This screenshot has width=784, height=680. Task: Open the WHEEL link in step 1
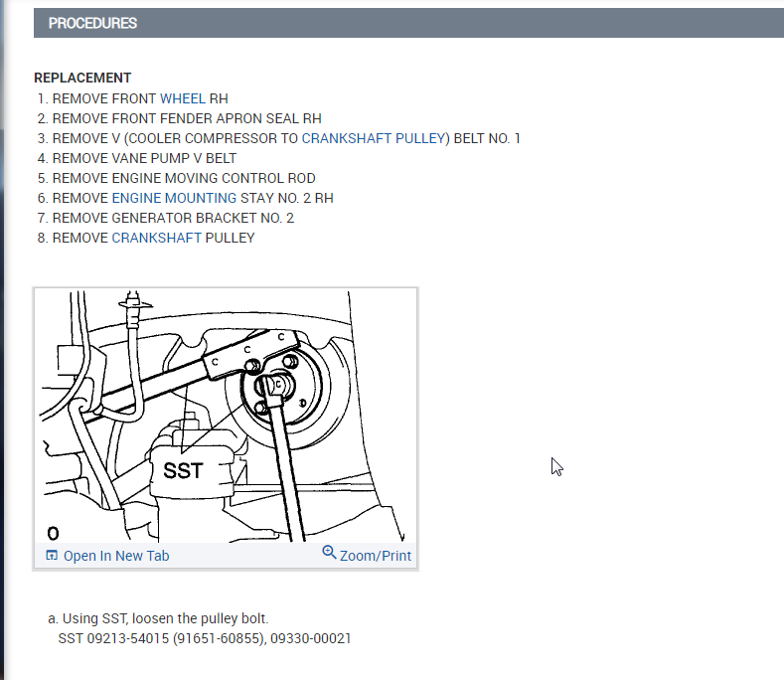click(183, 98)
